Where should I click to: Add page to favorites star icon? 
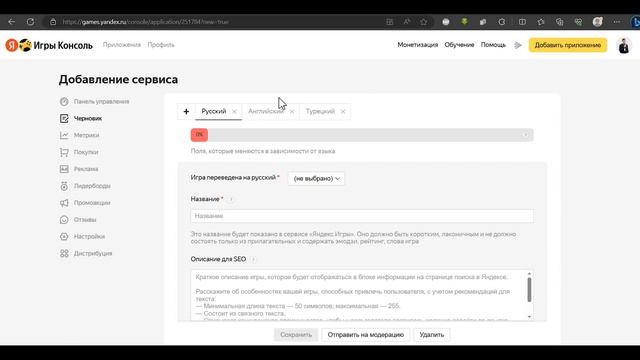coord(424,22)
